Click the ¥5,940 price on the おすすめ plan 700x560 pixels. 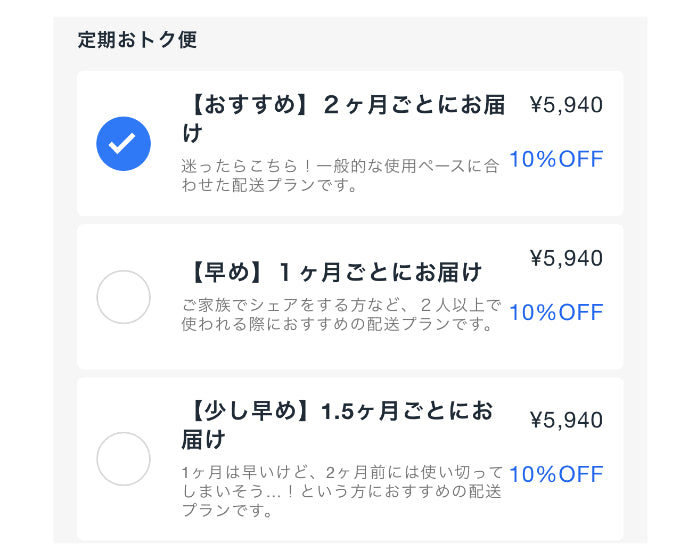[566, 105]
